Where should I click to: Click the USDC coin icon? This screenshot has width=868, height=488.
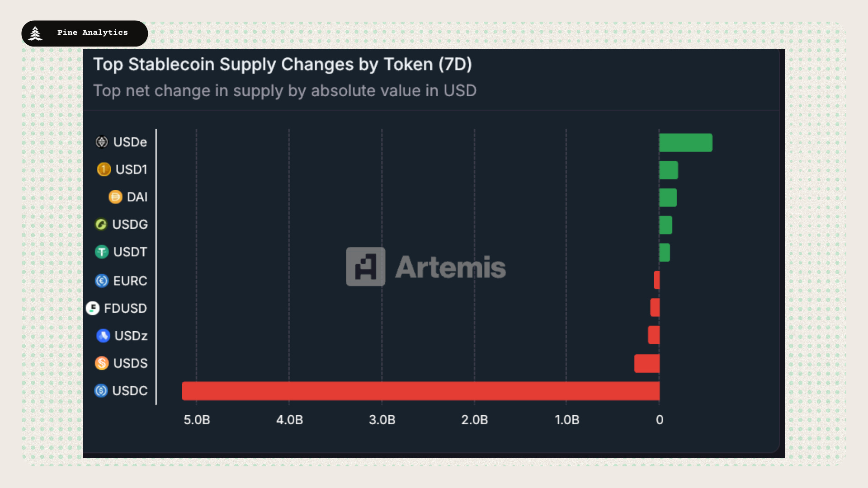pyautogui.click(x=101, y=390)
